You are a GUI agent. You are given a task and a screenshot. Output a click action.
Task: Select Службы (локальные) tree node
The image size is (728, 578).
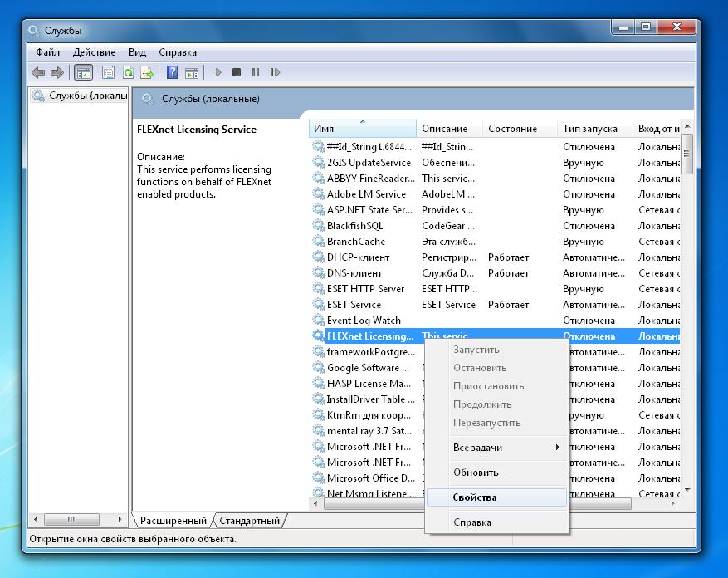80,96
